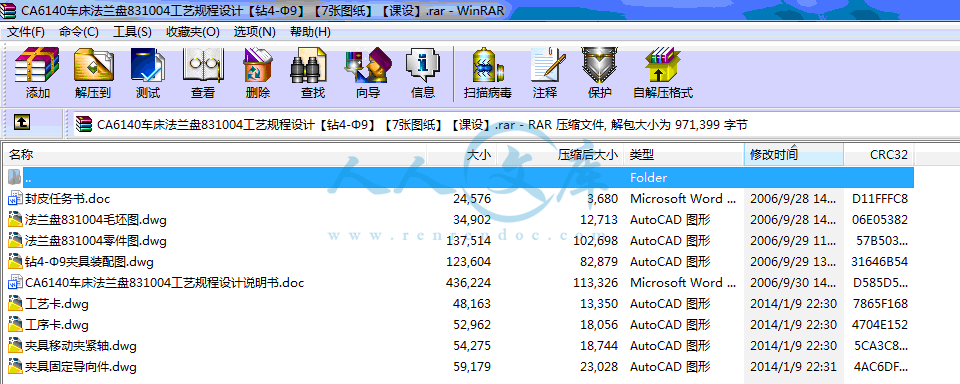Viewport: 960px width, 384px height.
Task: Sort files by 大小 column header
Action: pyautogui.click(x=462, y=154)
